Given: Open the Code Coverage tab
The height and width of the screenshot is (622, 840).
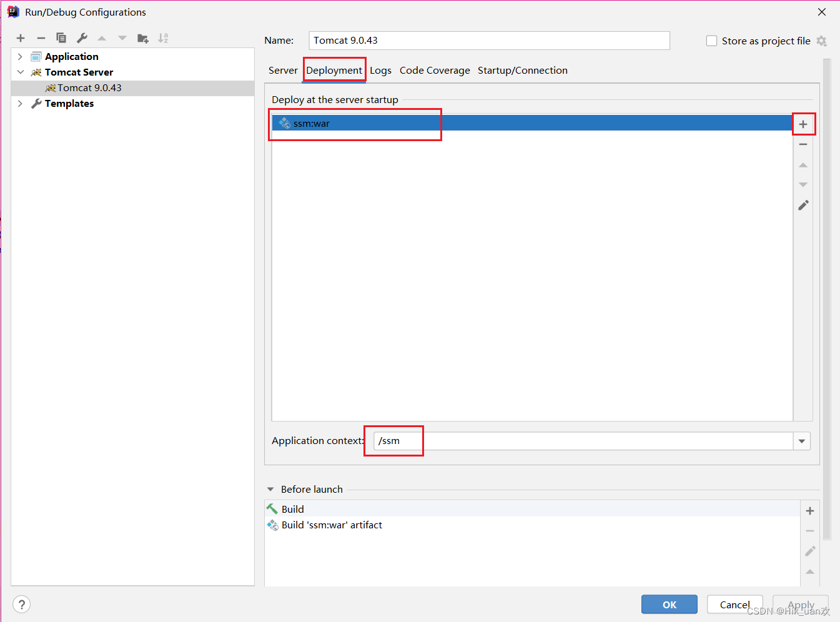Looking at the screenshot, I should pos(435,70).
